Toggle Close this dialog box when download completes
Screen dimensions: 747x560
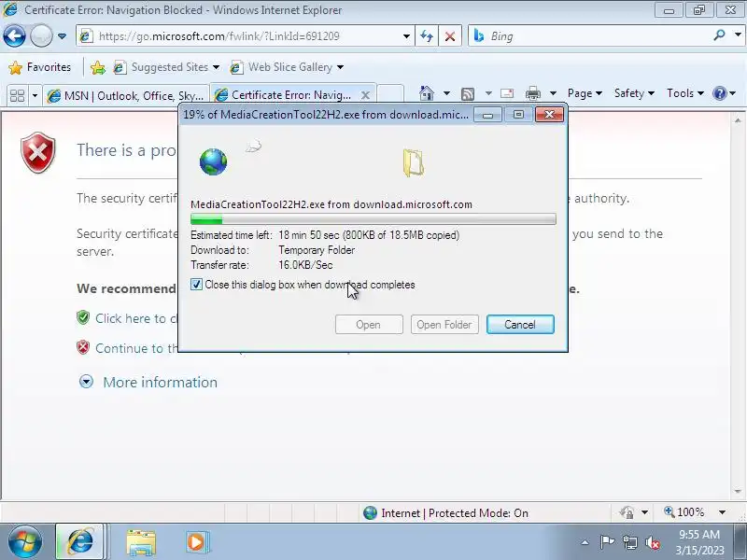196,285
